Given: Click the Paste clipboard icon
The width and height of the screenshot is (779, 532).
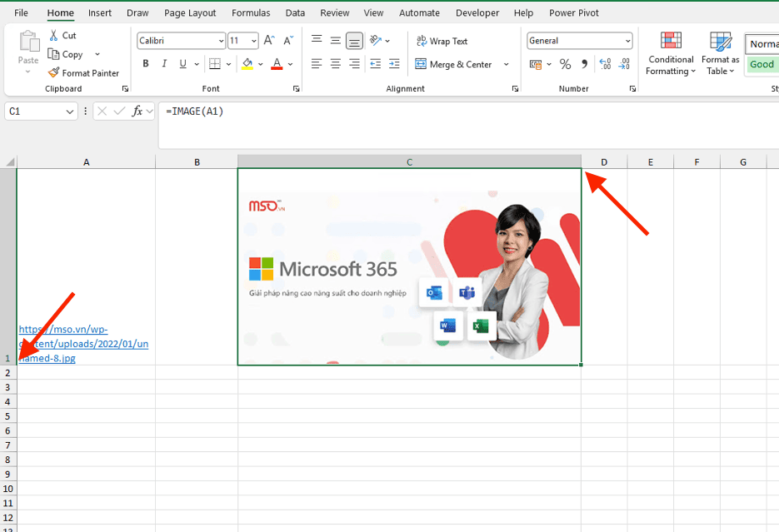Looking at the screenshot, I should (29, 41).
